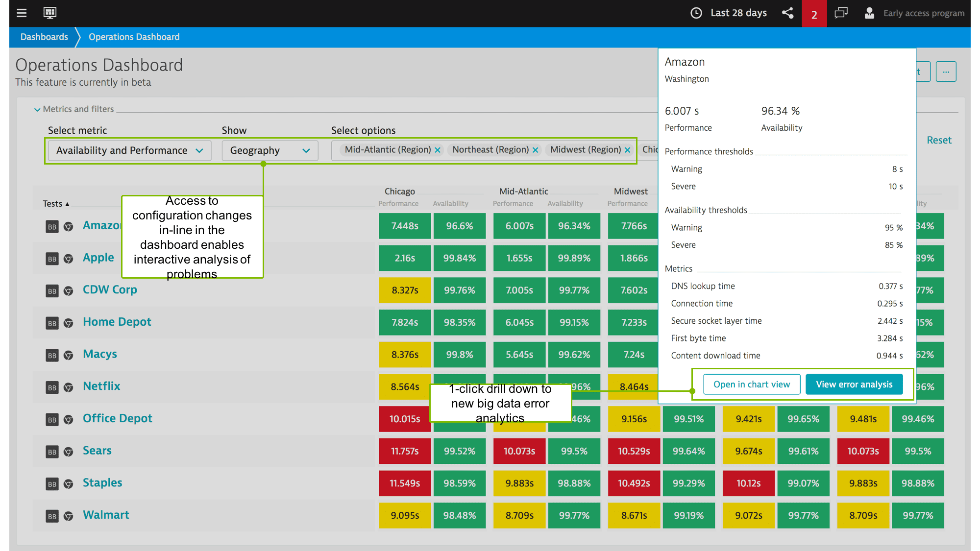Click the yellow 9.095s Chicago cell for Walmart
The width and height of the screenshot is (980, 551).
tap(405, 515)
